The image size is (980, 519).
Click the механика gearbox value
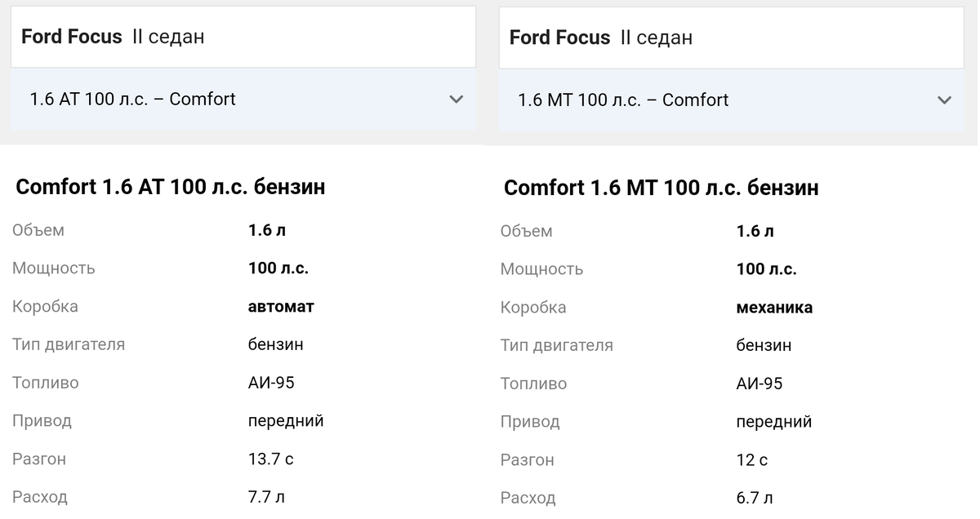tap(774, 308)
